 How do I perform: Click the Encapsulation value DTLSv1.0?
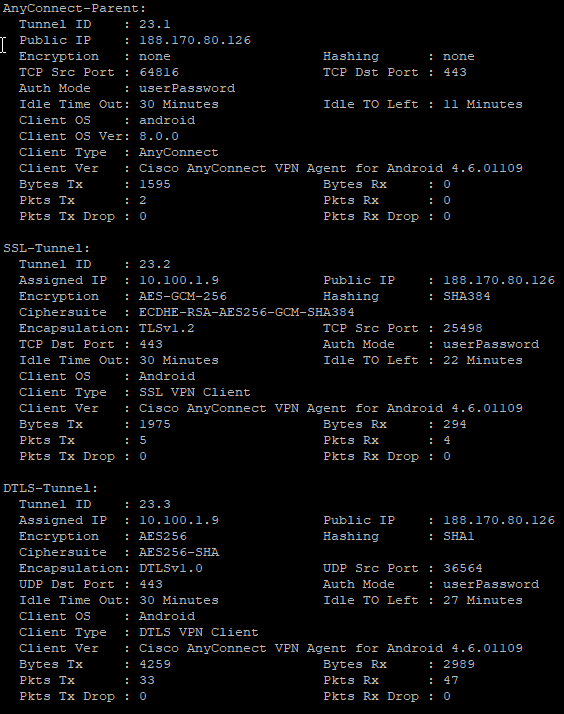(x=171, y=568)
